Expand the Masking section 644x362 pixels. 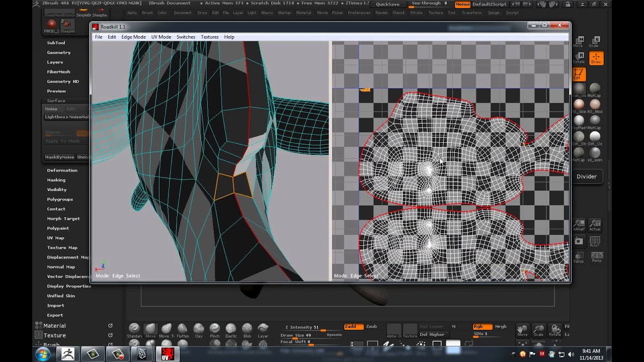[56, 179]
